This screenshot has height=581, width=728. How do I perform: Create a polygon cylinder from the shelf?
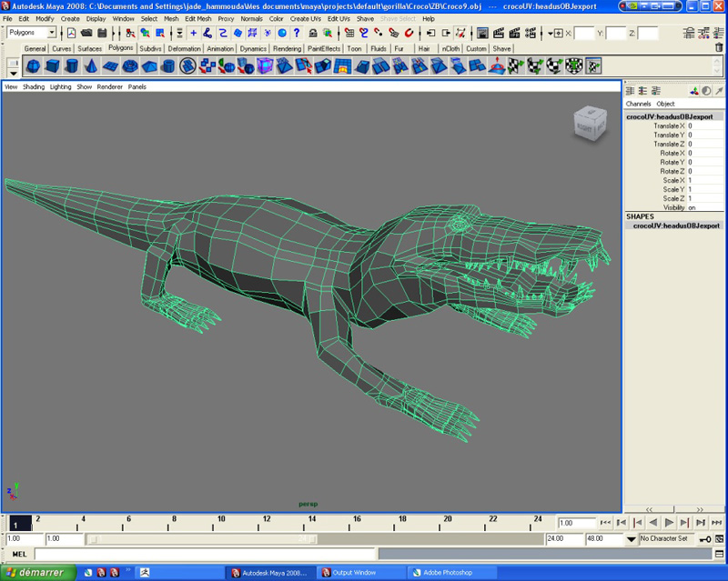[72, 66]
